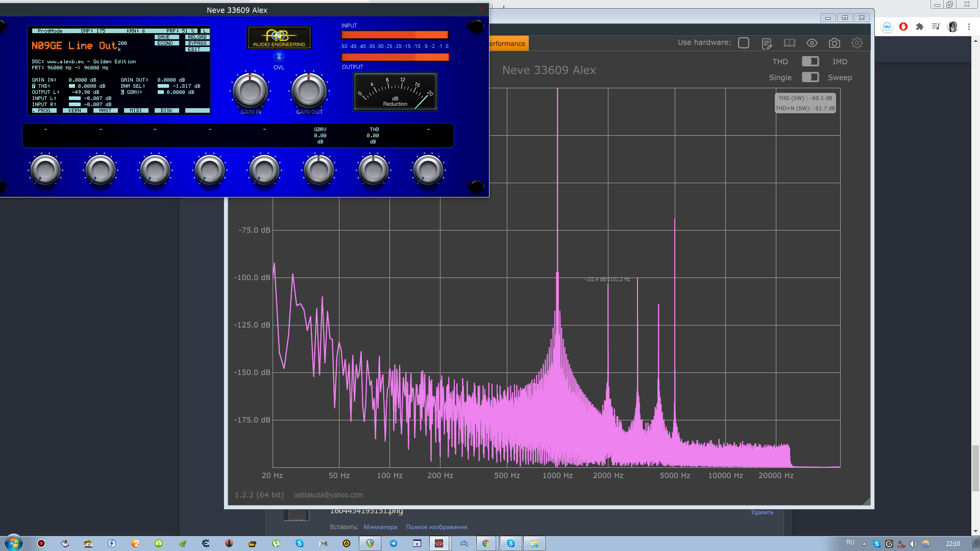Open the DISK page of the plugin
The width and height of the screenshot is (980, 551).
coord(166,111)
